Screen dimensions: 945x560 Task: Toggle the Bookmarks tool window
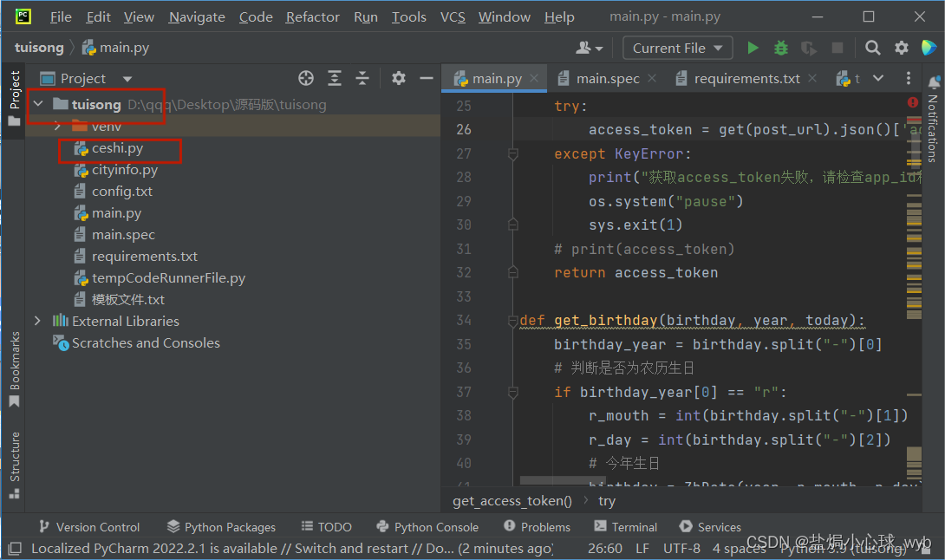coord(15,369)
